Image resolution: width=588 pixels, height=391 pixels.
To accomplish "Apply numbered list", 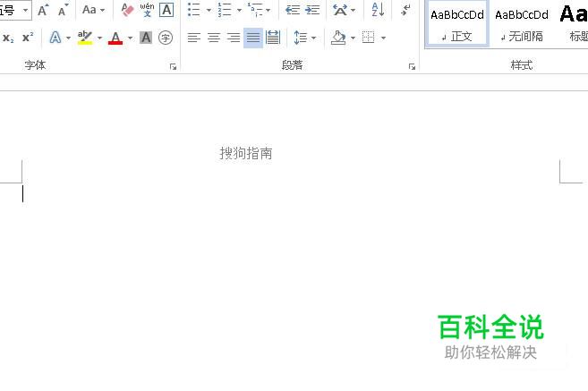I will [225, 10].
